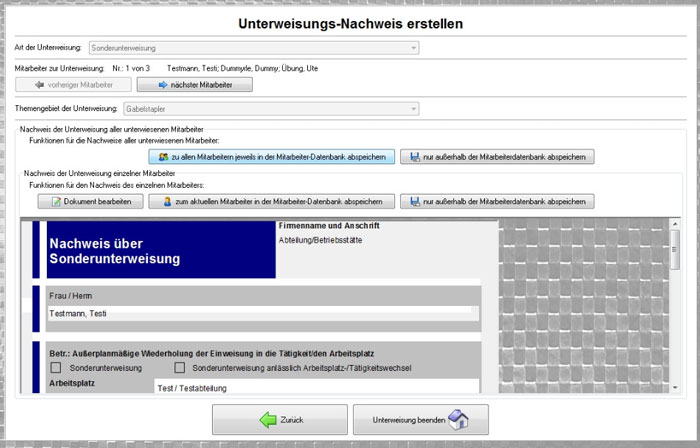Click the Abteilung/Betriebsstätte text

coord(321,240)
